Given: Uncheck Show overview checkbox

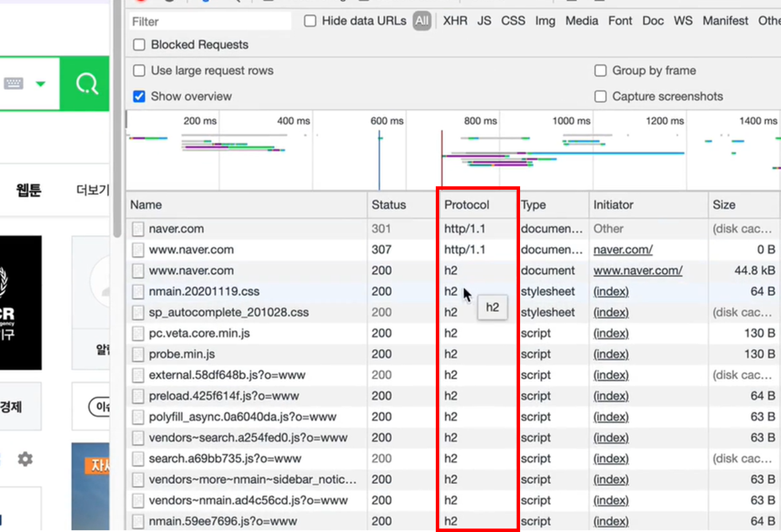Looking at the screenshot, I should pyautogui.click(x=139, y=96).
